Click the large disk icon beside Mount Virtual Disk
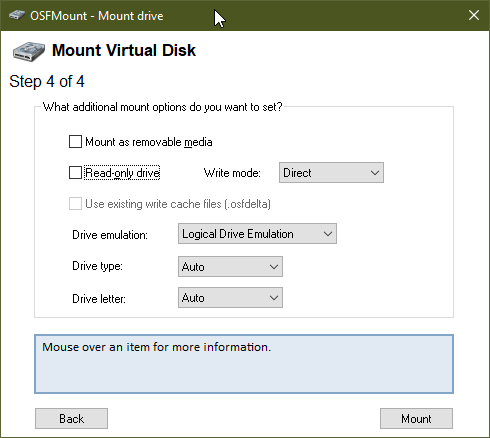 coord(29,52)
